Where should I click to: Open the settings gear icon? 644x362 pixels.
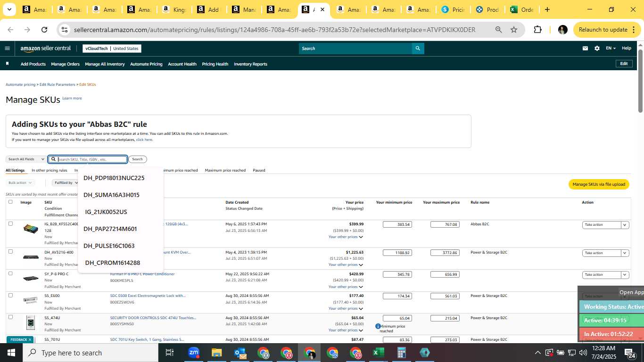click(597, 48)
